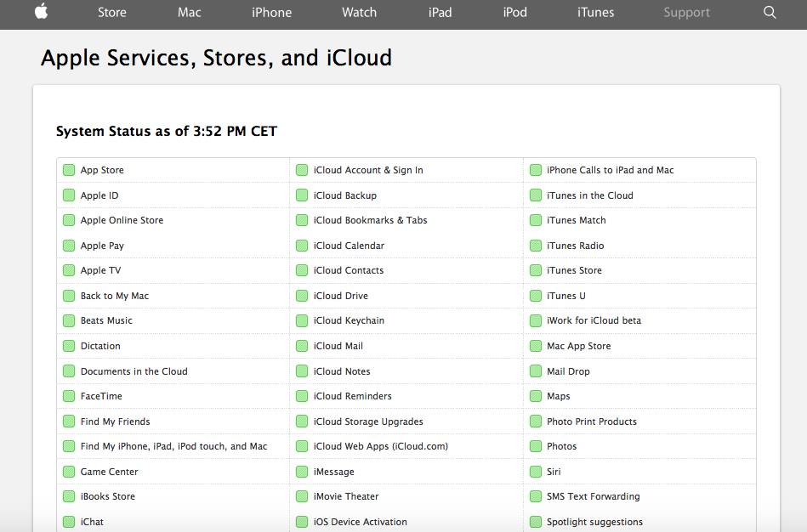Select iCloud Bookmarks & Tabs label

click(x=371, y=220)
